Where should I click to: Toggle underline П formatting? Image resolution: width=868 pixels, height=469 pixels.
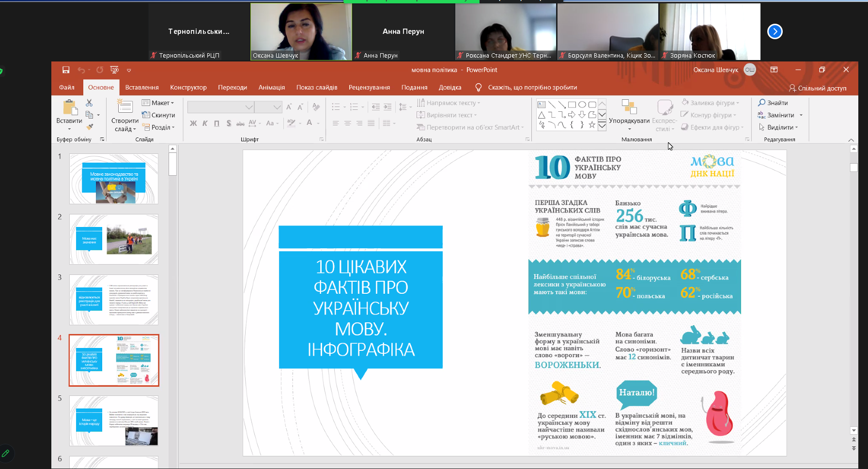[x=217, y=123]
